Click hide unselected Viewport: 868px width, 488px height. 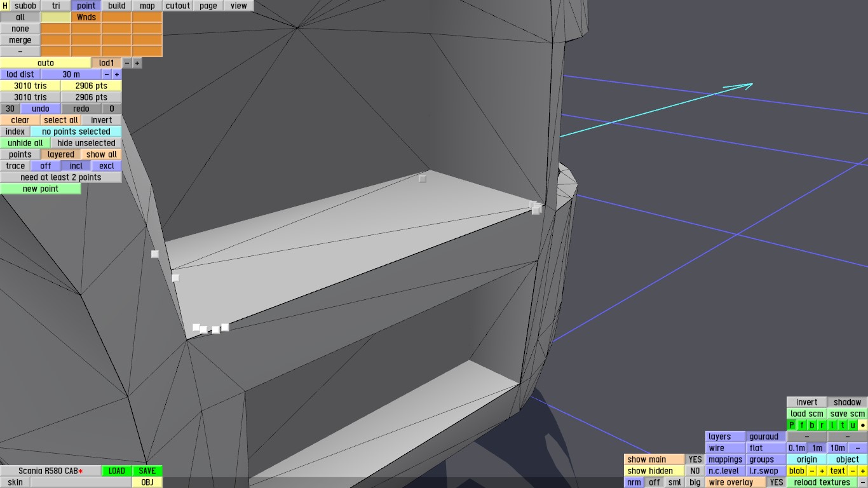(86, 143)
